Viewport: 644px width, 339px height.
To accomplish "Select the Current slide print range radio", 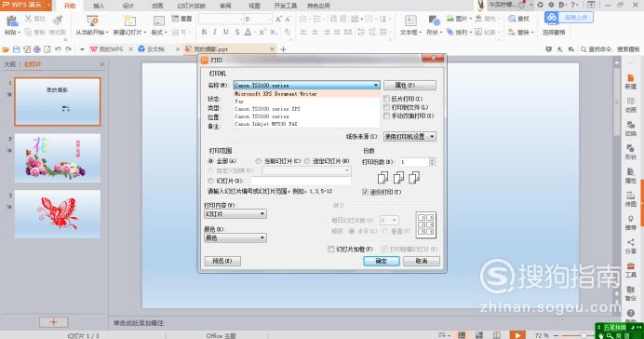I will (259, 161).
